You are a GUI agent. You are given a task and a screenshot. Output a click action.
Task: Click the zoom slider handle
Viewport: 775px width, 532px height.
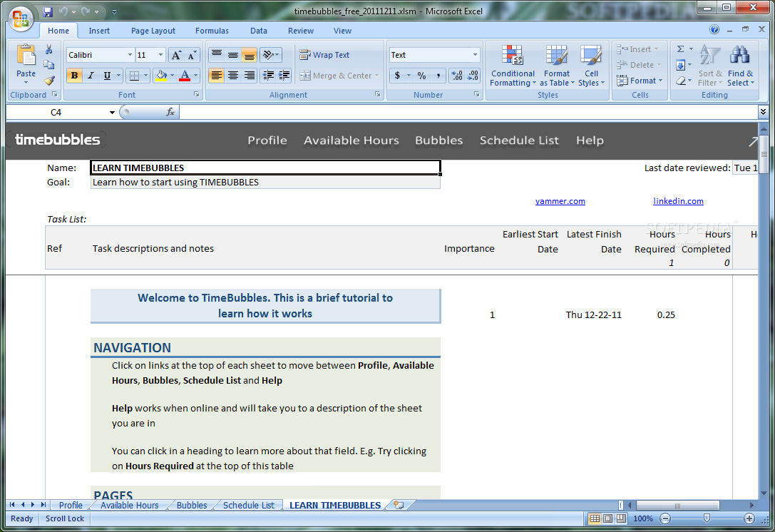[707, 518]
